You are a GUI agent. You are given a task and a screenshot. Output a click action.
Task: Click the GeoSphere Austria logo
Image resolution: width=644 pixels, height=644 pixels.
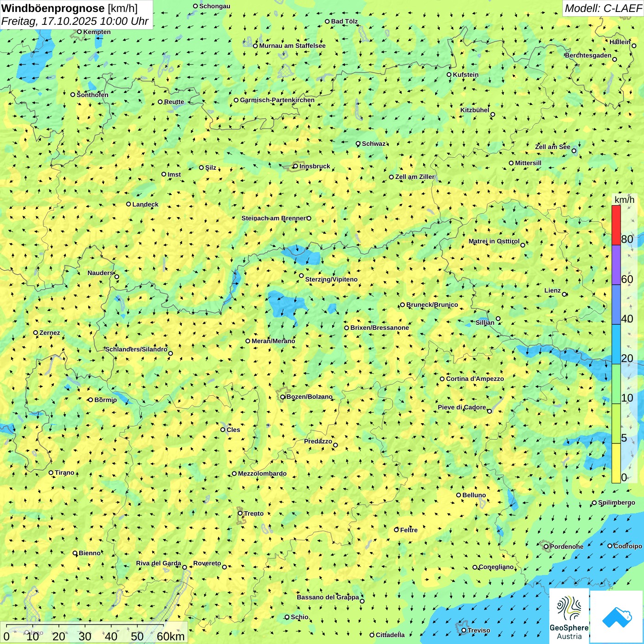tap(569, 617)
